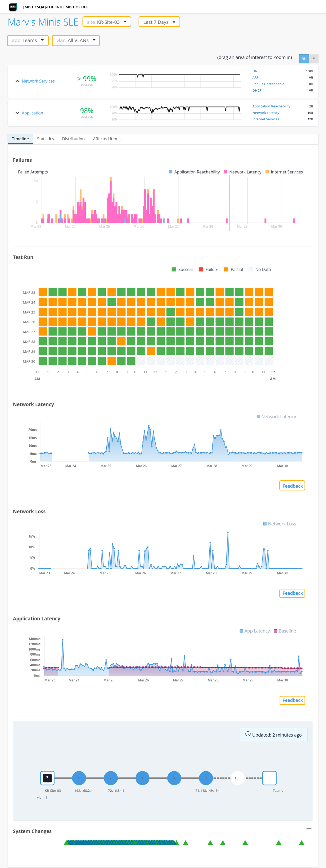Click the Teams destination node icon

point(269,778)
